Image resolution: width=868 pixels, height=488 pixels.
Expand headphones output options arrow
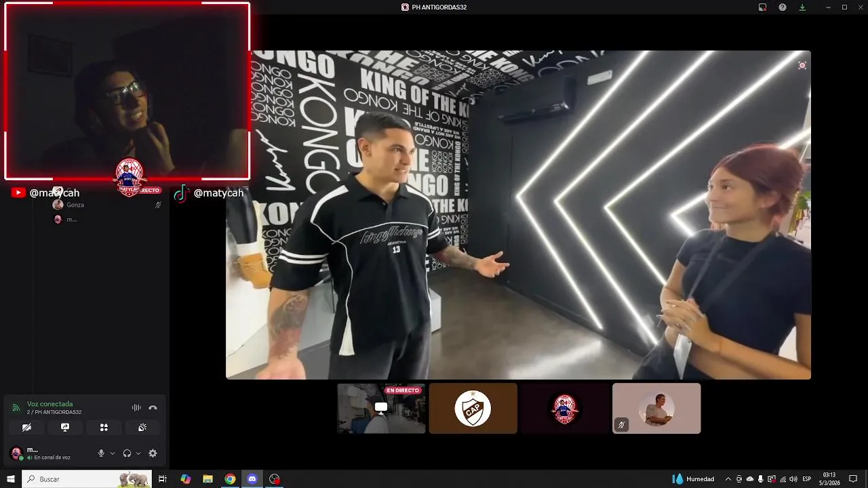[x=138, y=453]
